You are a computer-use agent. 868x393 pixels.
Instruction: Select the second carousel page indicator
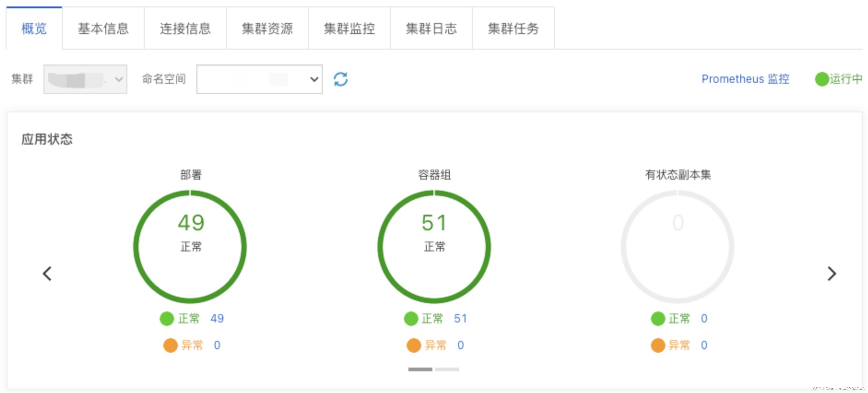pos(447,369)
